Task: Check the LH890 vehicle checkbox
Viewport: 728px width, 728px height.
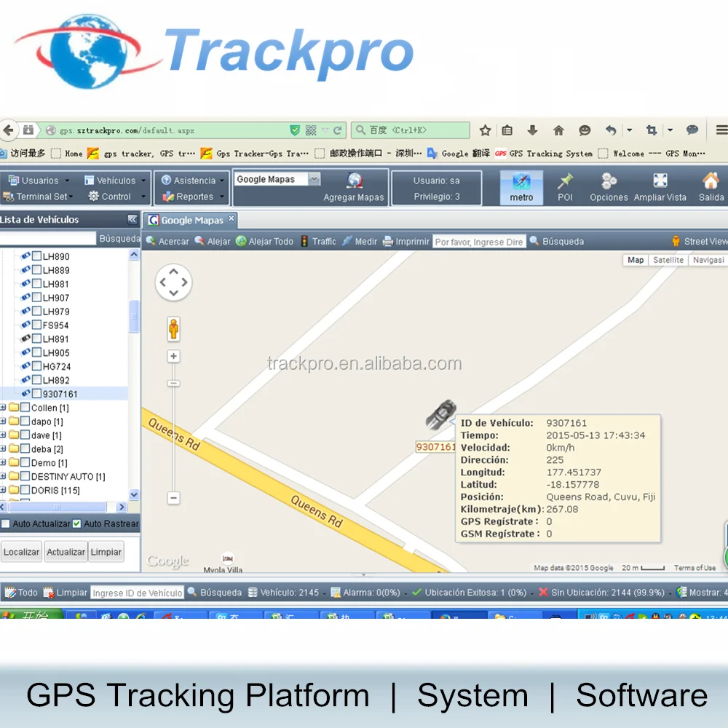Action: point(36,256)
